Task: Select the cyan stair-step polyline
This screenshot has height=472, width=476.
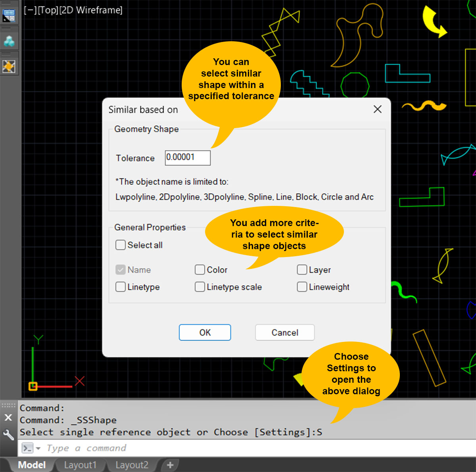Action: point(310,83)
